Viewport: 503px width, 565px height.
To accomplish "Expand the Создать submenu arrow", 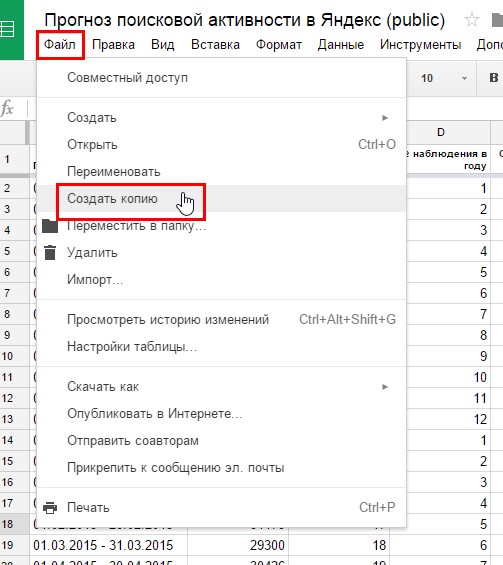I will coord(385,118).
